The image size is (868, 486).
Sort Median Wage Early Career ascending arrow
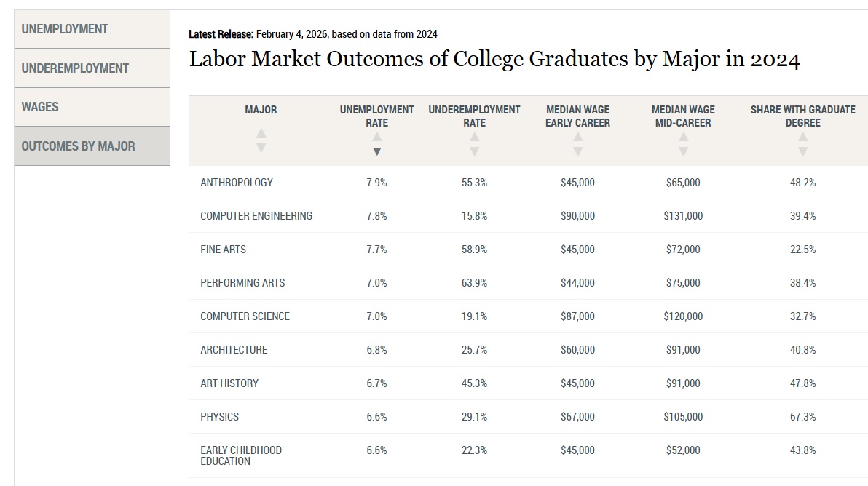578,137
